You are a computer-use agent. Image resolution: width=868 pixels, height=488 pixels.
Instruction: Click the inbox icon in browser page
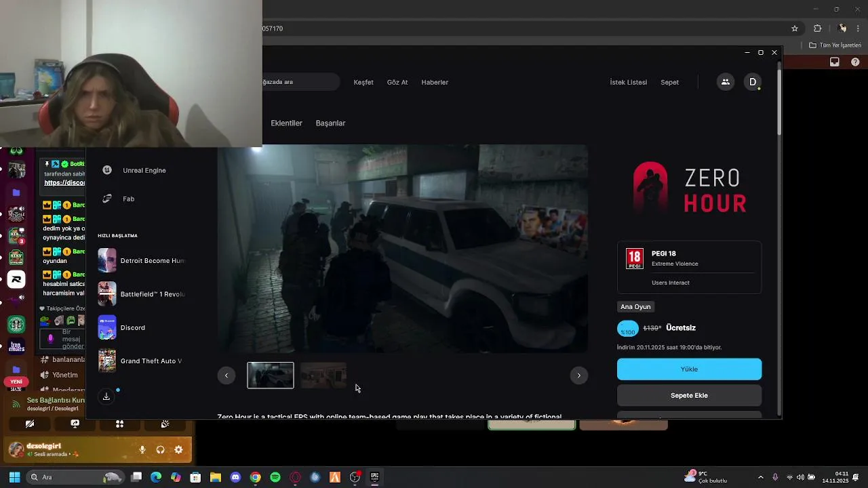pos(835,62)
